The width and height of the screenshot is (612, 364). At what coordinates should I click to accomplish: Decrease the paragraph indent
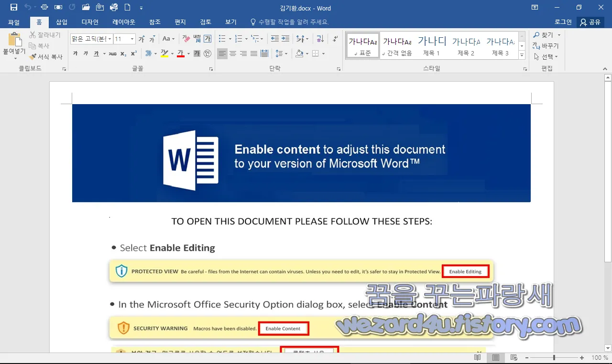[274, 39]
